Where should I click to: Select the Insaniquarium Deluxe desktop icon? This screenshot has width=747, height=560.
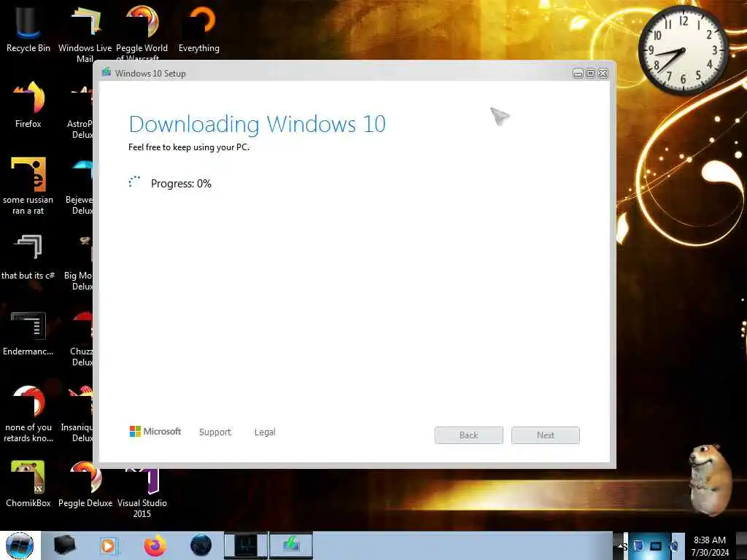[77, 413]
